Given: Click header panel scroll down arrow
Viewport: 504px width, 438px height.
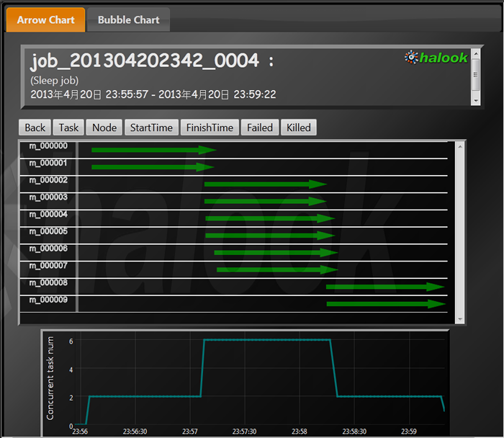Looking at the screenshot, I should 476,101.
